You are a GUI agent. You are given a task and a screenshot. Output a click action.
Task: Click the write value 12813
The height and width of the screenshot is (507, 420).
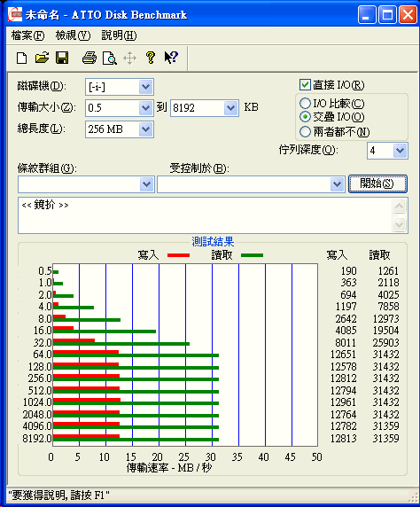tap(343, 439)
